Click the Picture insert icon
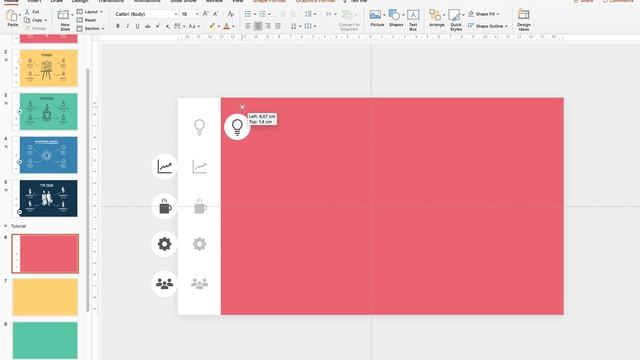The image size is (640, 360). 375,15
